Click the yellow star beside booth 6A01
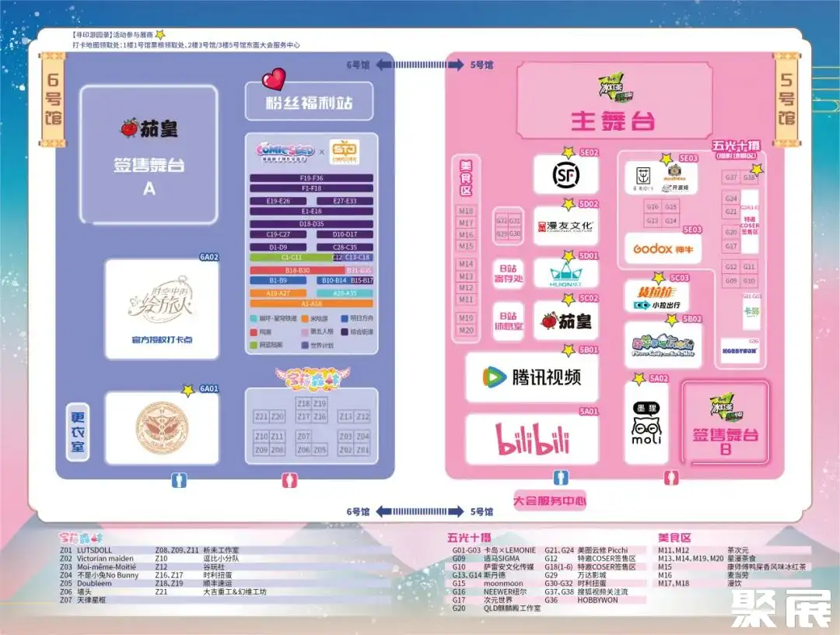Image resolution: width=840 pixels, height=635 pixels. (187, 390)
